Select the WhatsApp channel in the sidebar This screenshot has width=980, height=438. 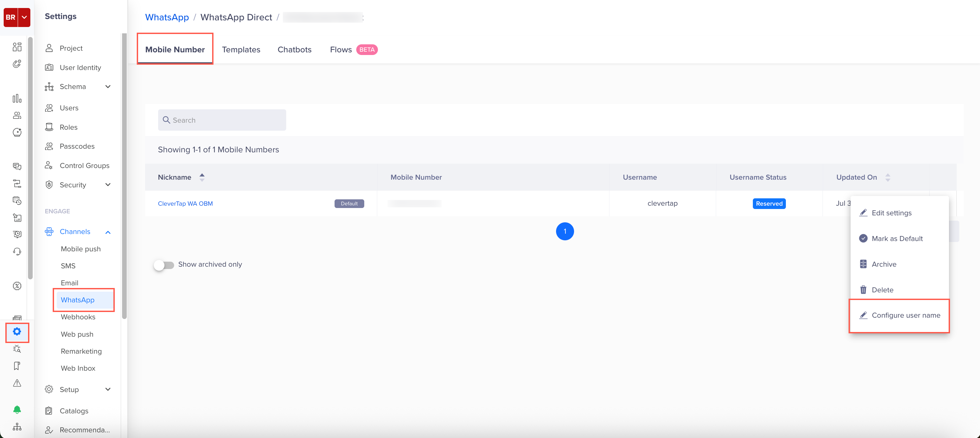click(x=84, y=300)
